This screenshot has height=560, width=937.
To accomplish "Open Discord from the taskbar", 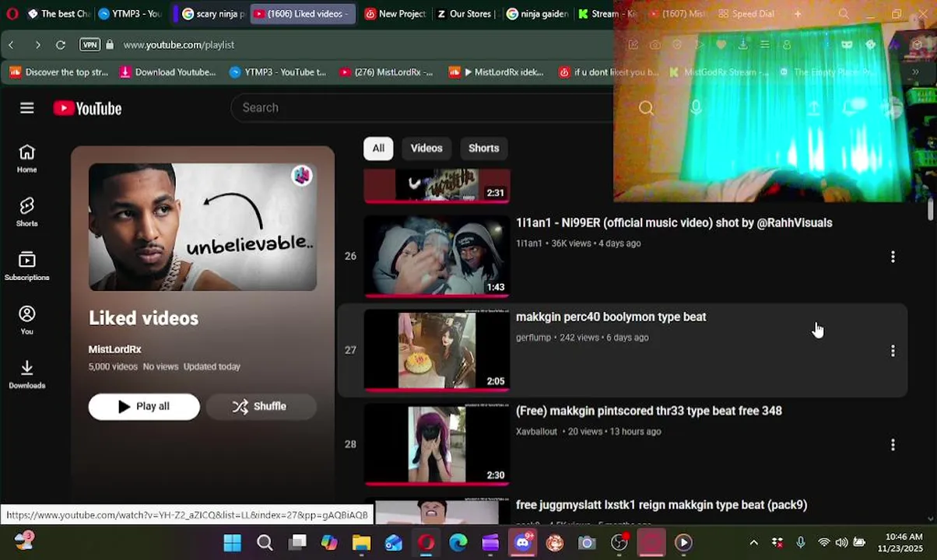I will tap(522, 543).
